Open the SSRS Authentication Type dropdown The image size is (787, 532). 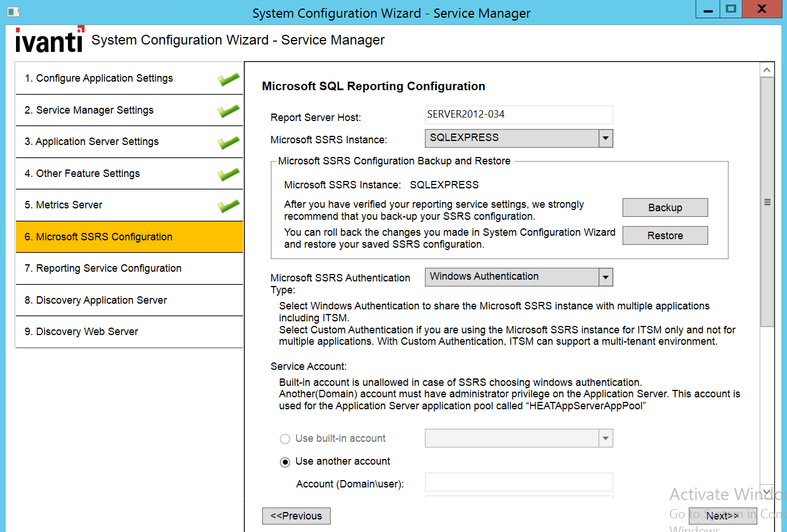(605, 277)
